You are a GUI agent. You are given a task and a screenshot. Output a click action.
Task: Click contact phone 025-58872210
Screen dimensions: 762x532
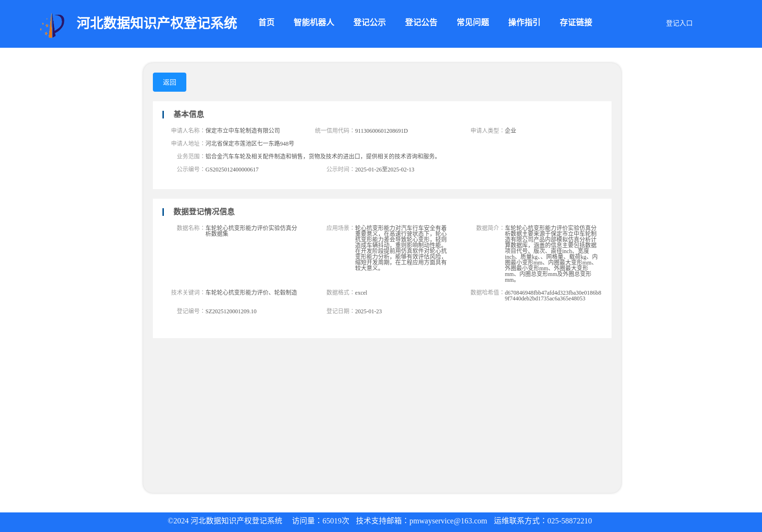(x=569, y=521)
